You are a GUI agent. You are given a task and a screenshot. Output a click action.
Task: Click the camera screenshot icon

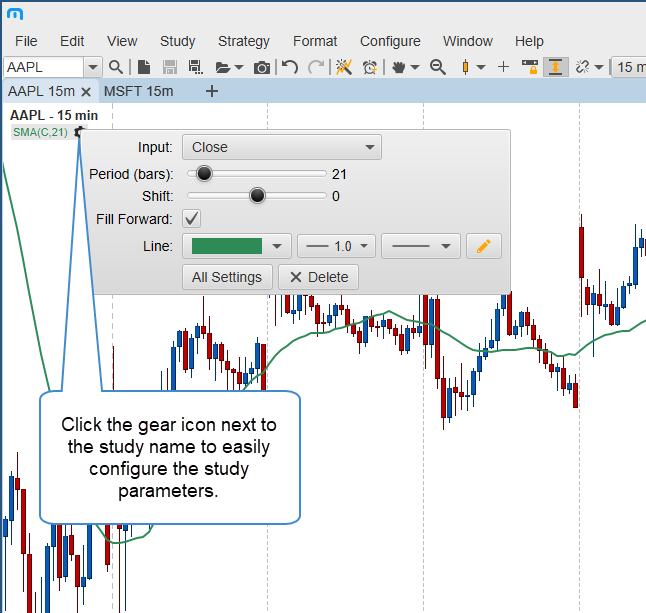(x=262, y=67)
